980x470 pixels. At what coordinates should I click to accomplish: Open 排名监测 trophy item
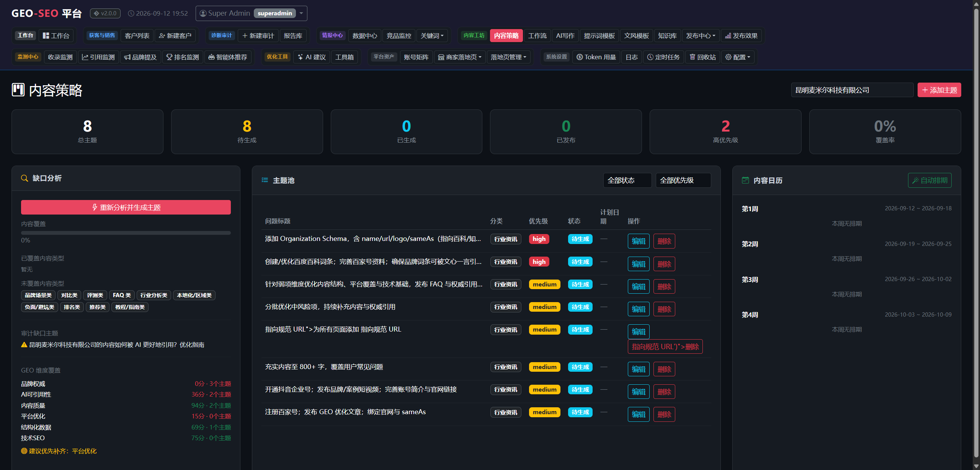point(183,57)
